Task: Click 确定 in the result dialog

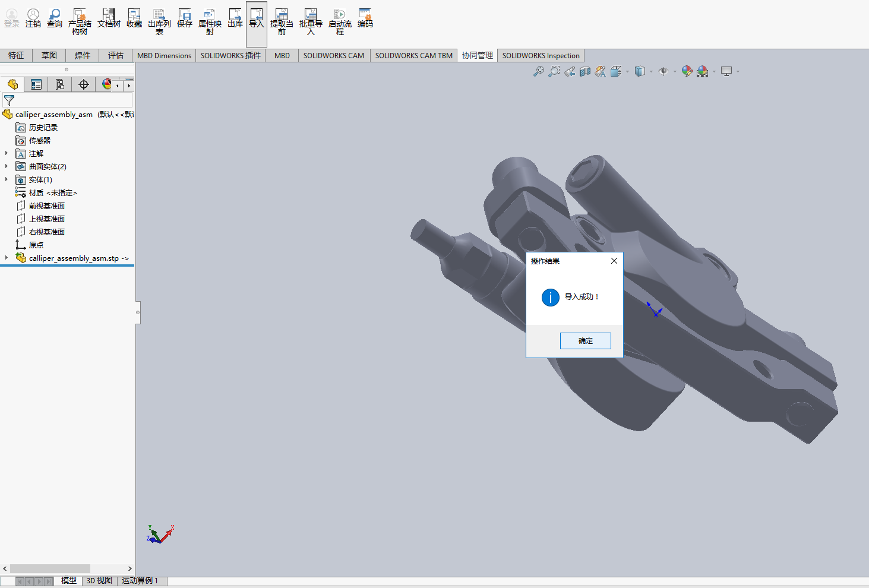Action: tap(585, 340)
